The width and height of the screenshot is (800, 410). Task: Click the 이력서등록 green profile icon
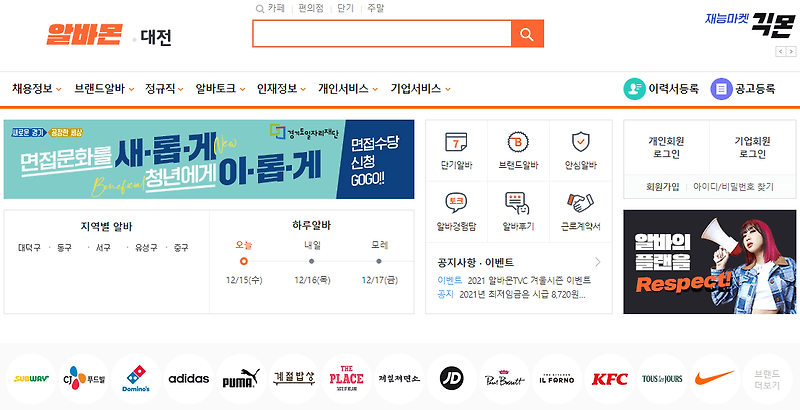(634, 89)
